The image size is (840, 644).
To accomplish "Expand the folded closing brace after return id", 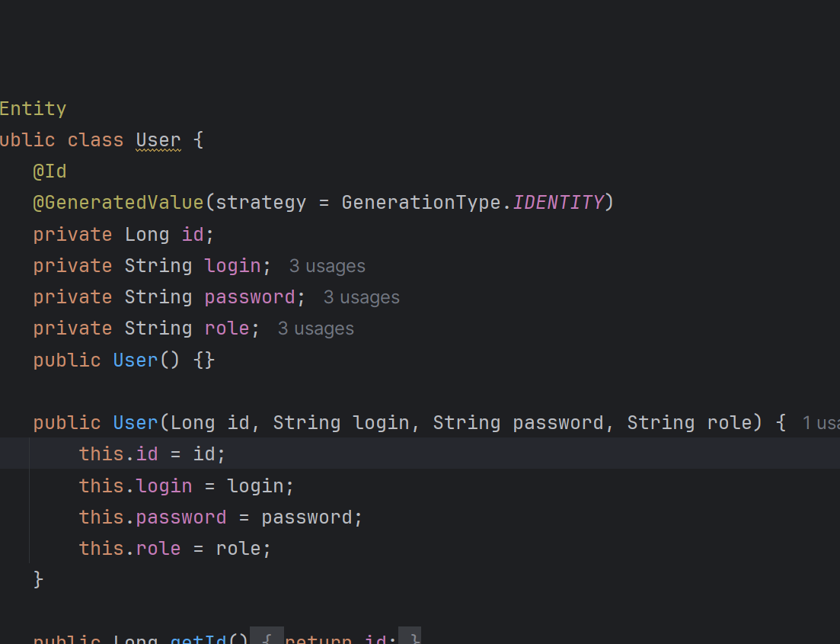I will click(410, 636).
